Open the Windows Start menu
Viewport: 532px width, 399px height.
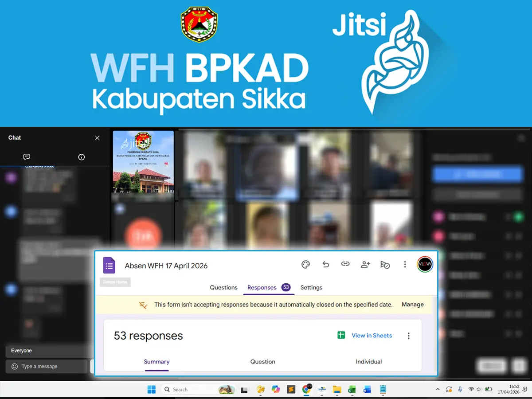152,389
